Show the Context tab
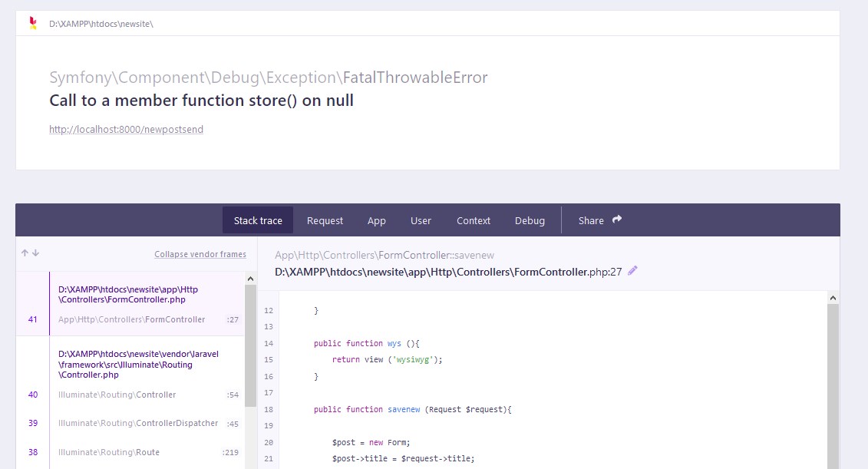The image size is (868, 469). pyautogui.click(x=473, y=220)
